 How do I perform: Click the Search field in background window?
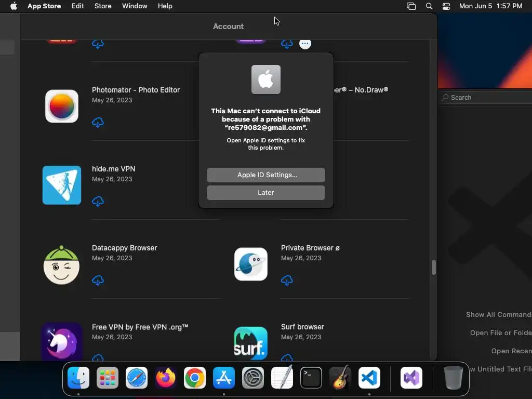[485, 97]
